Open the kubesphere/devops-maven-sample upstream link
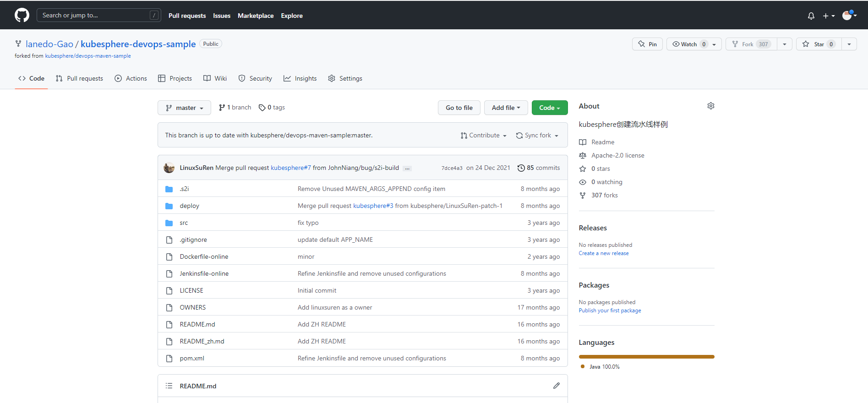The image size is (868, 403). tap(88, 56)
